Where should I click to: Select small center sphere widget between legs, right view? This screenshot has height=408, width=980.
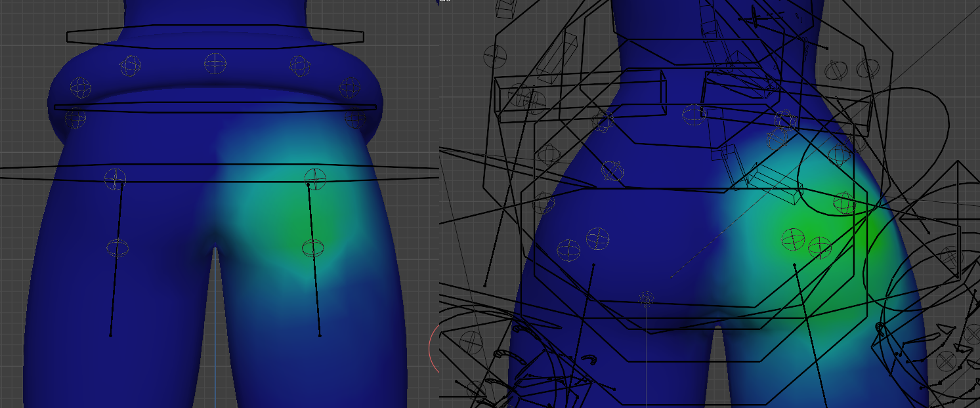647,298
